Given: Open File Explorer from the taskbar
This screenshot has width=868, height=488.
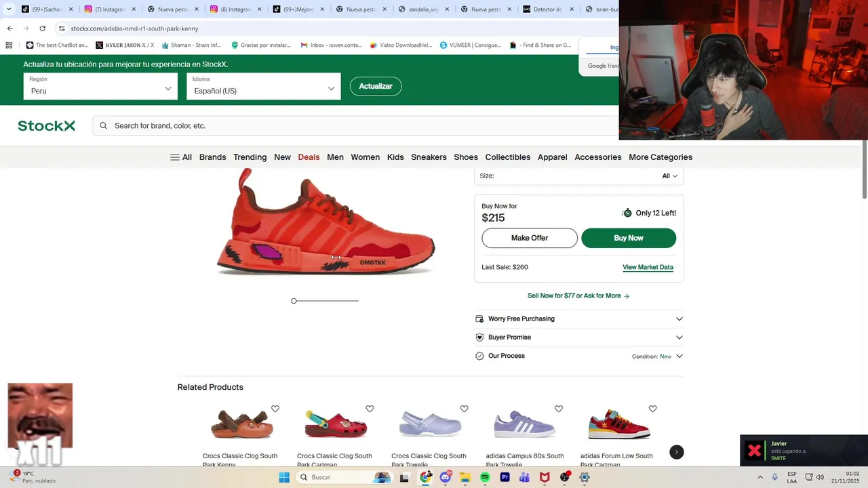Looking at the screenshot, I should pyautogui.click(x=465, y=477).
